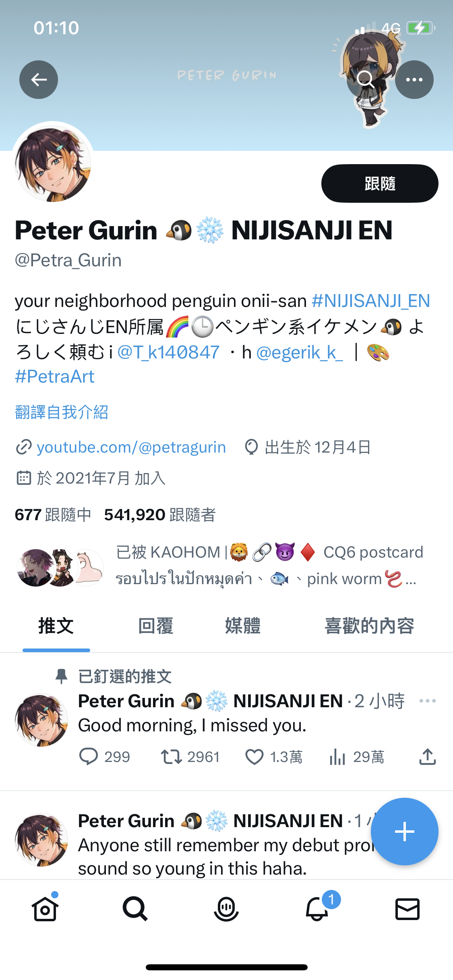Go to the Home tab in bottom bar

pos(45,908)
